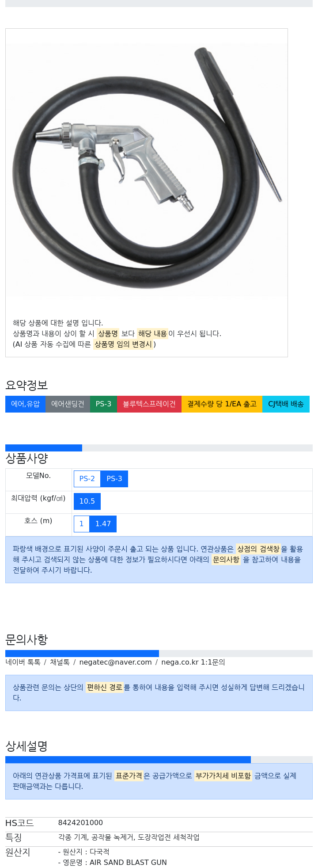
Task: Click the negatec@naver.com email link
Action: (x=115, y=662)
